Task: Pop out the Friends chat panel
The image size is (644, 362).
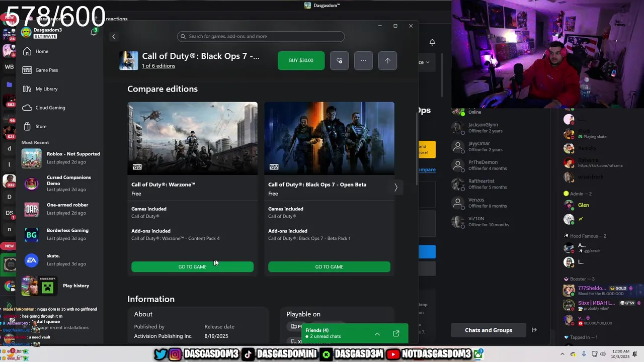Action: tap(396, 334)
